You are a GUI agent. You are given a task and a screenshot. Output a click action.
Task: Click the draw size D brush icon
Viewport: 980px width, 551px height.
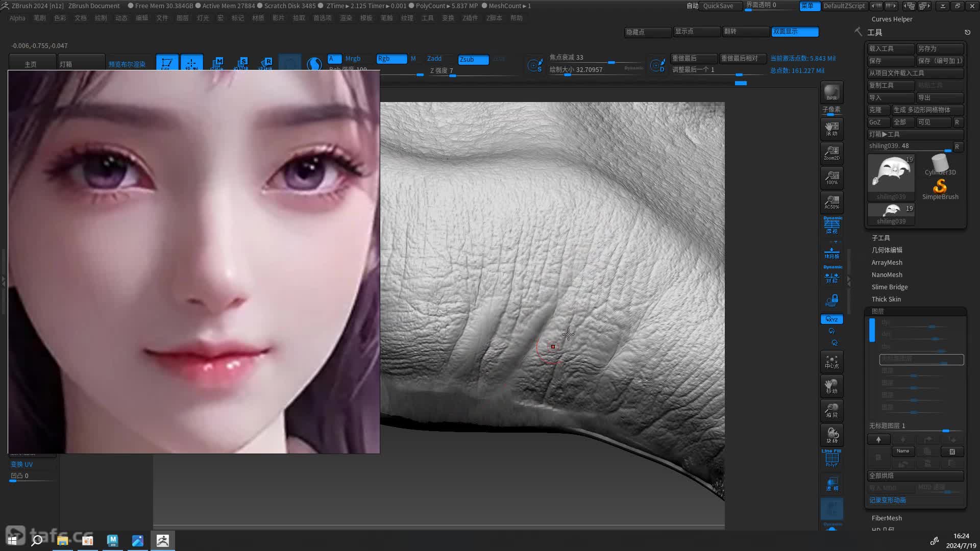tap(657, 65)
